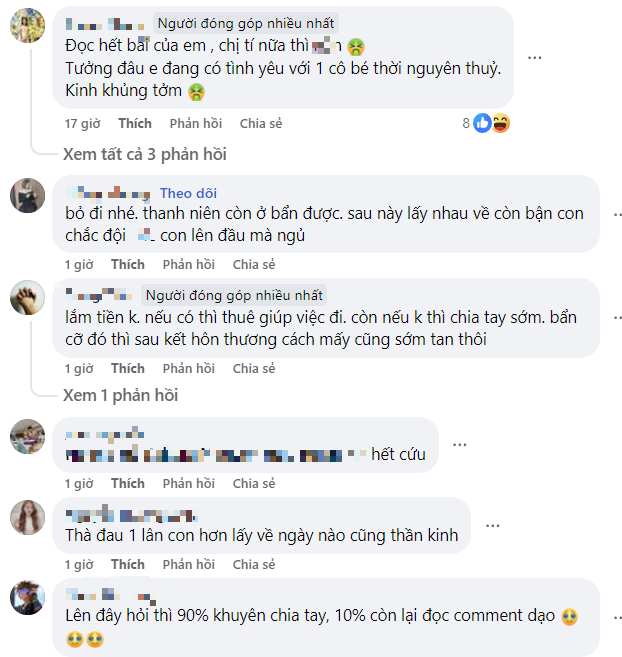
Task: Open avatar of 'bỏ đi nhé' commenter
Action: 27,196
